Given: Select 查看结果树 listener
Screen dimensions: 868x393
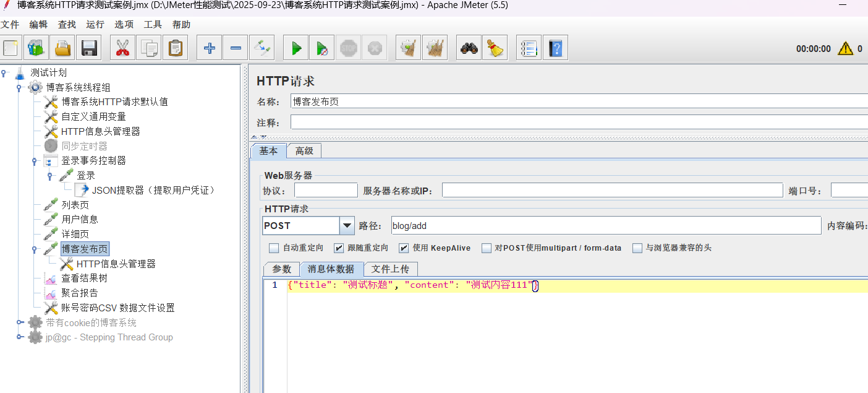Looking at the screenshot, I should pos(84,279).
